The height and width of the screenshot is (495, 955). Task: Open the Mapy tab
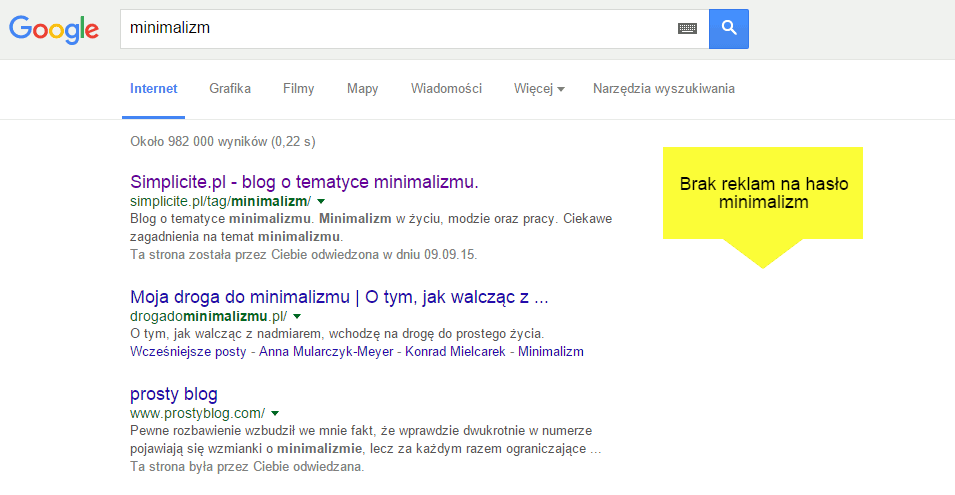[x=362, y=89]
